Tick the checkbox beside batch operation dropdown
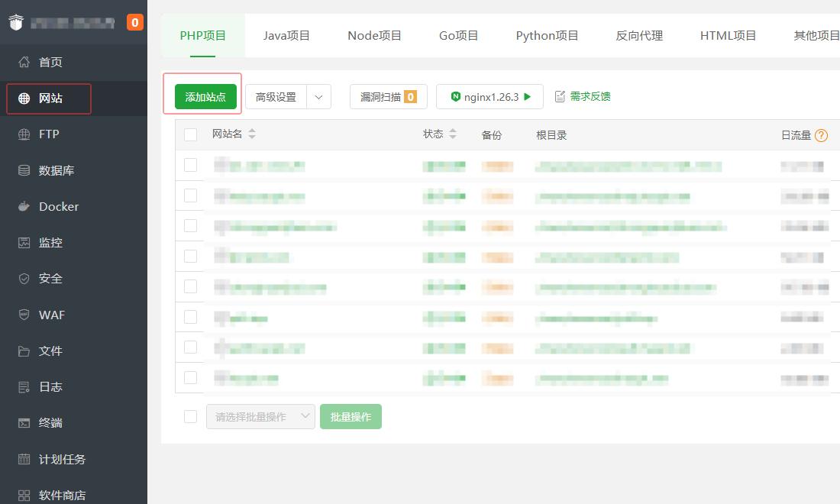 (190, 416)
